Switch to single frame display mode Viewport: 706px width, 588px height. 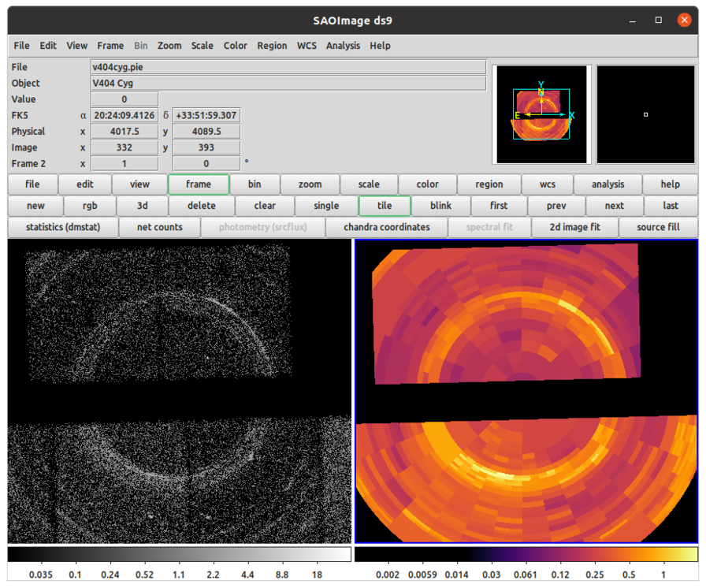pyautogui.click(x=325, y=205)
